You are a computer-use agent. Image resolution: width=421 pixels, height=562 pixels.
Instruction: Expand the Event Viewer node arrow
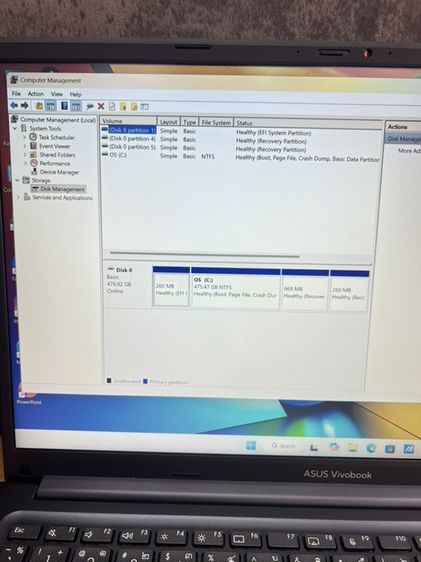tap(25, 146)
